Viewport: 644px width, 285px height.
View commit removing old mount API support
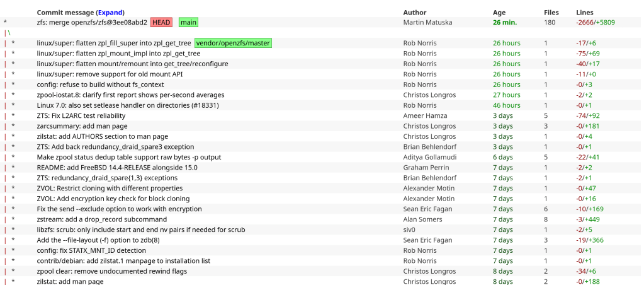110,74
